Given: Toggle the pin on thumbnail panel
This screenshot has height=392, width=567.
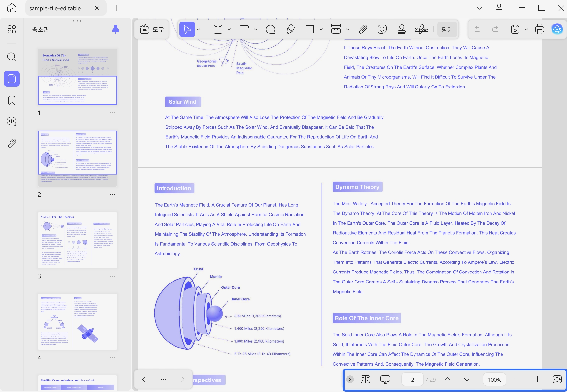Looking at the screenshot, I should [115, 30].
